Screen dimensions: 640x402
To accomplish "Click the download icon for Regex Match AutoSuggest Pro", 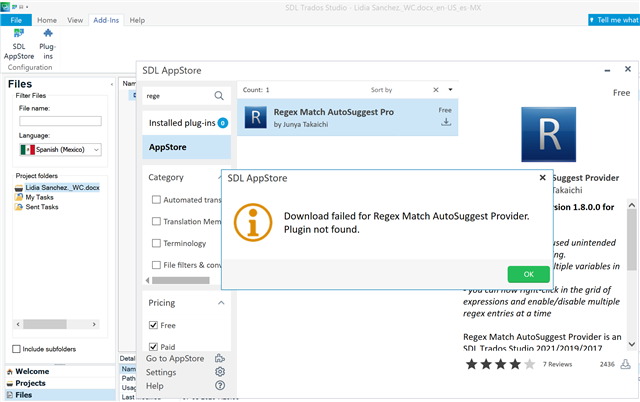I will point(446,122).
